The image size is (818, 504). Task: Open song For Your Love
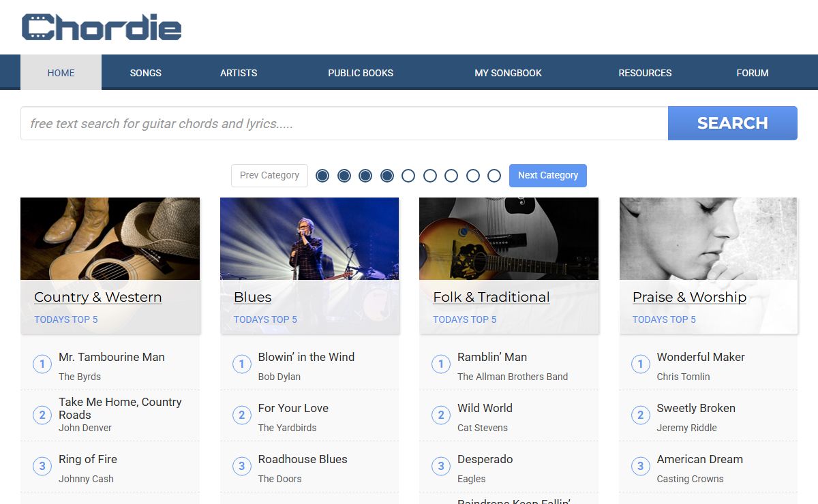click(x=293, y=408)
